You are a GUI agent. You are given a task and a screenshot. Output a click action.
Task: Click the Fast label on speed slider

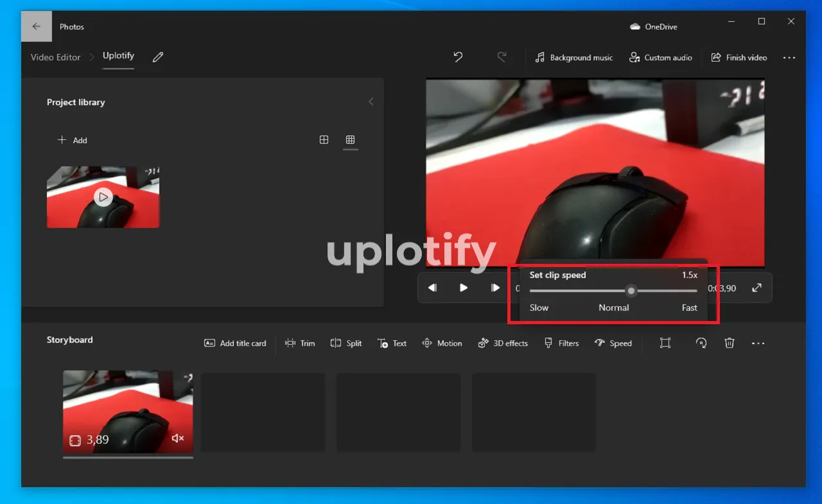click(690, 308)
